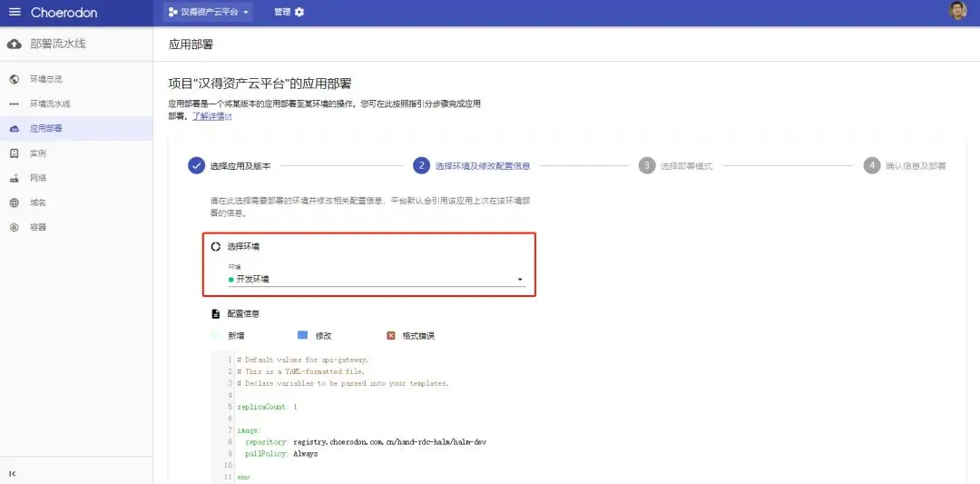The image size is (980, 484).
Task: Collapse the sidebar with the bottom arrow
Action: click(x=13, y=473)
